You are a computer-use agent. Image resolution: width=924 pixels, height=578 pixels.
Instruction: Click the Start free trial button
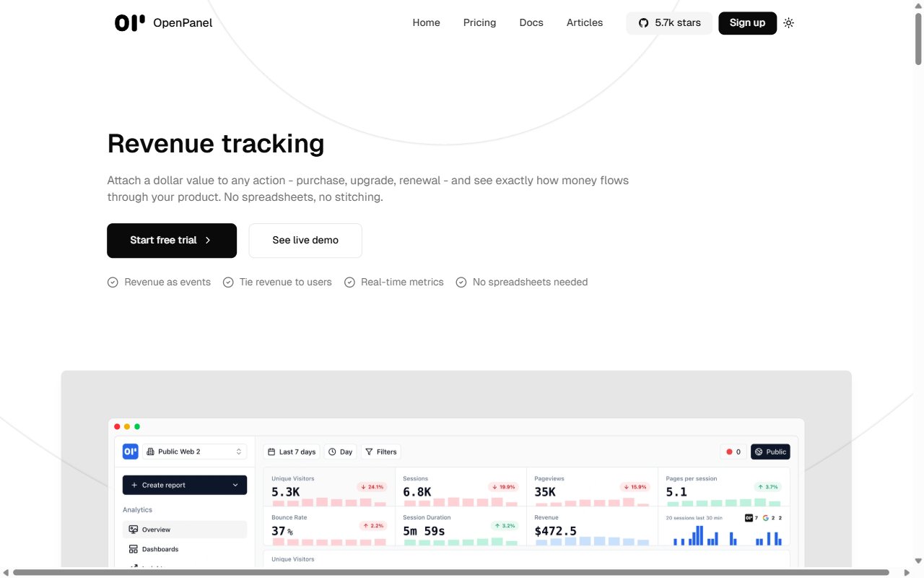(172, 241)
